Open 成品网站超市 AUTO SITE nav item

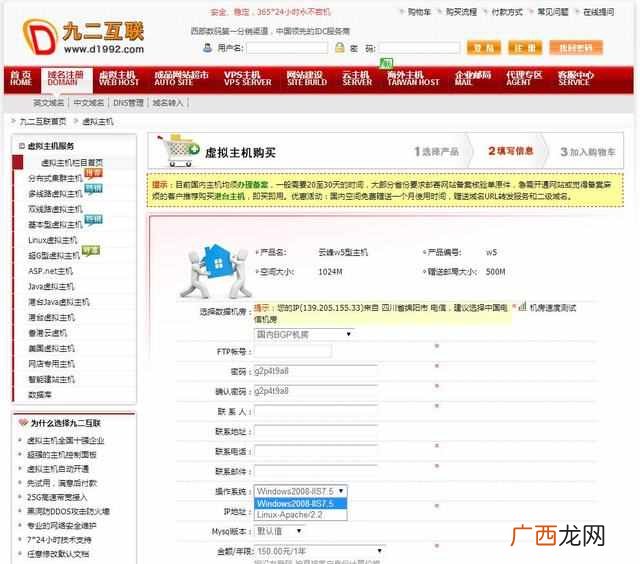coord(181,78)
